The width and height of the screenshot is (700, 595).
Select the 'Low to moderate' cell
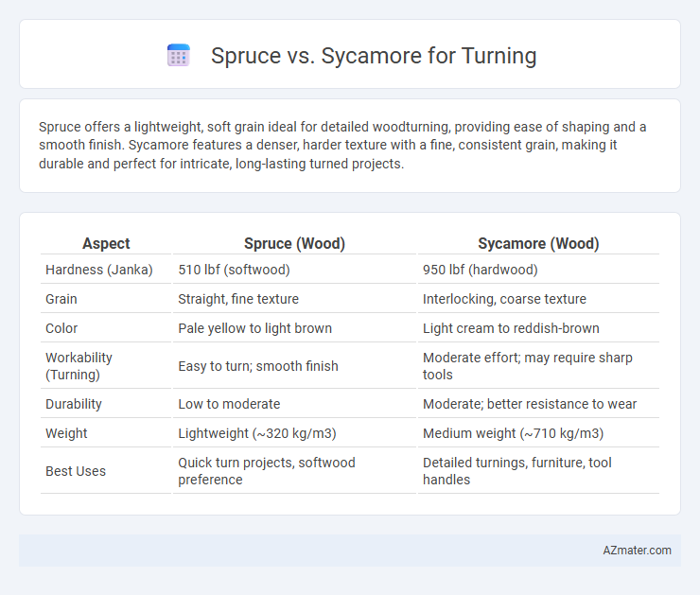pyautogui.click(x=294, y=404)
